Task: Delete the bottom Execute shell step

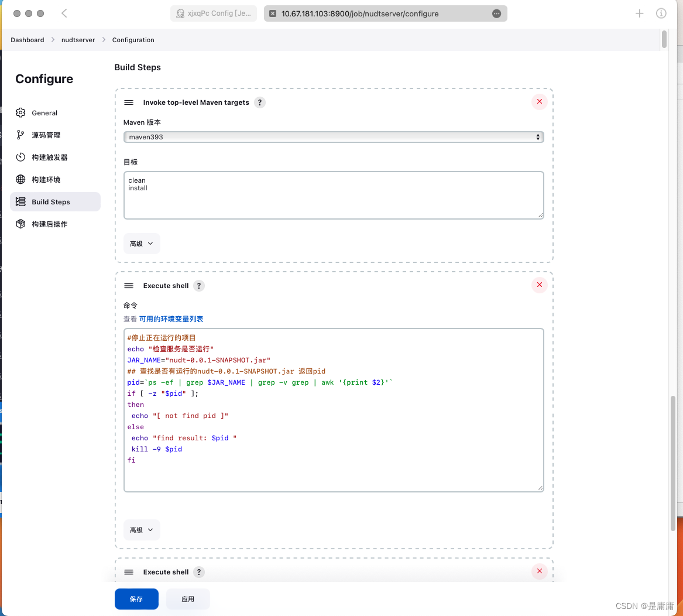Action: tap(539, 571)
